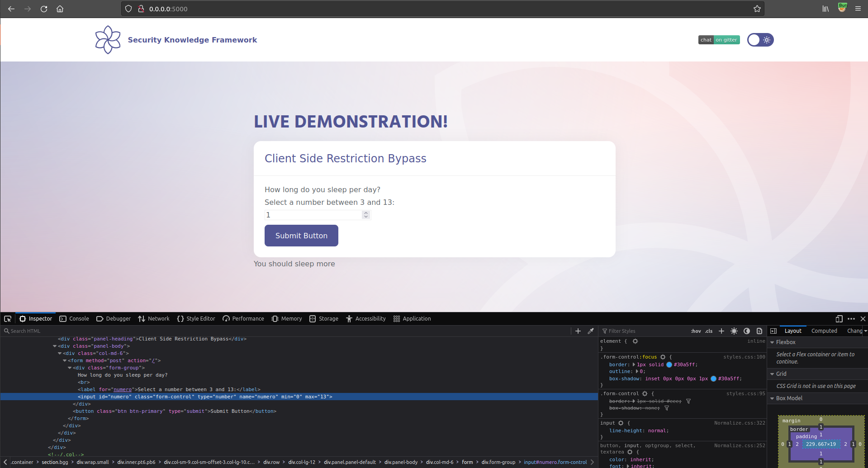Viewport: 868px width, 468px height.
Task: Open the Firefox library icon
Action: point(825,9)
